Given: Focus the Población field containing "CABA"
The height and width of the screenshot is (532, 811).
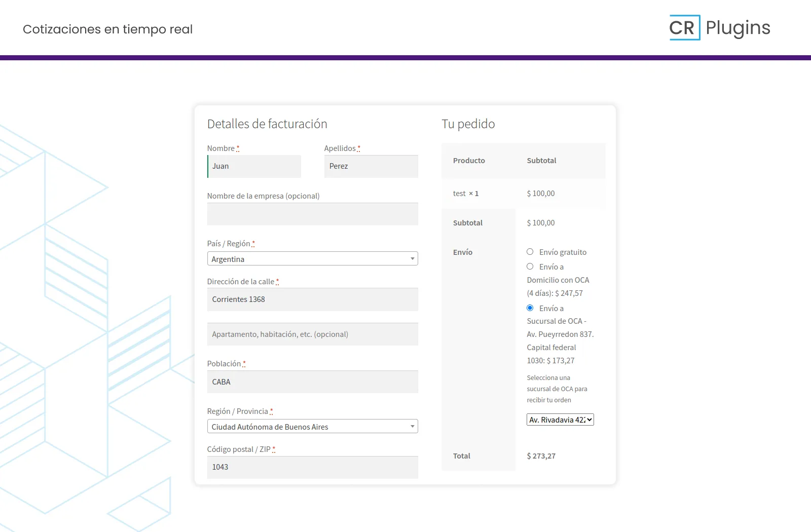Looking at the screenshot, I should pyautogui.click(x=312, y=382).
